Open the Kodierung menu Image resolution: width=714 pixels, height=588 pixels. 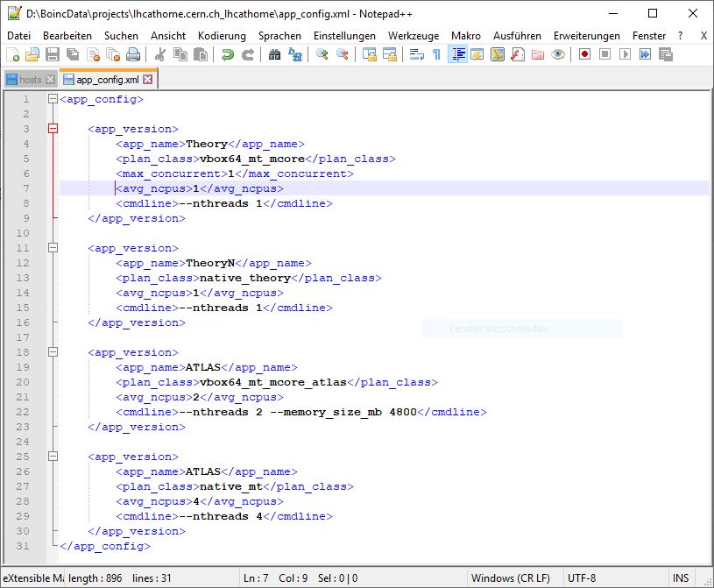point(222,36)
